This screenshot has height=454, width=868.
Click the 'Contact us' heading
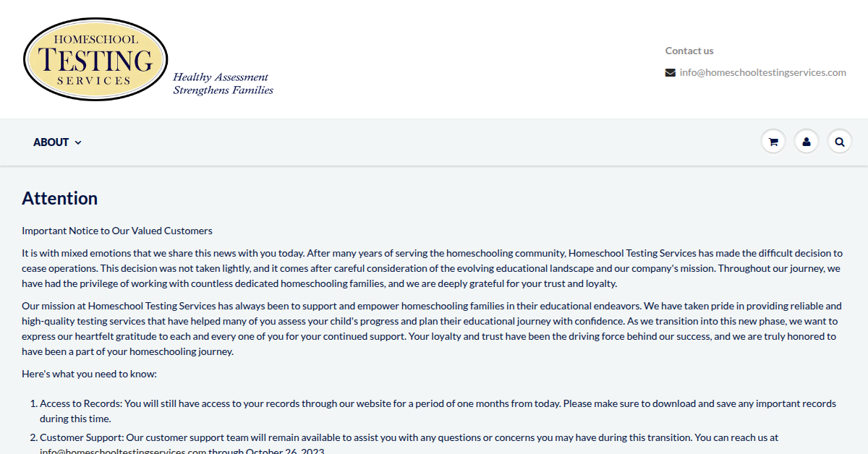click(x=689, y=51)
